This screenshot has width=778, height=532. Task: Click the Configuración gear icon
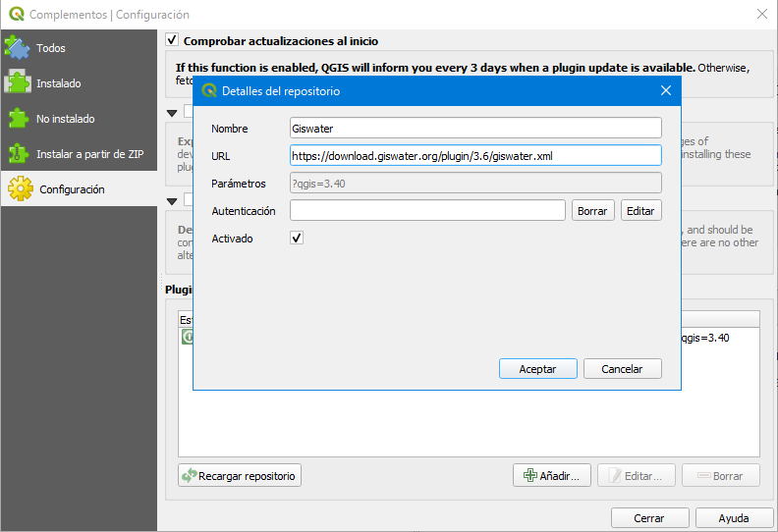click(20, 189)
